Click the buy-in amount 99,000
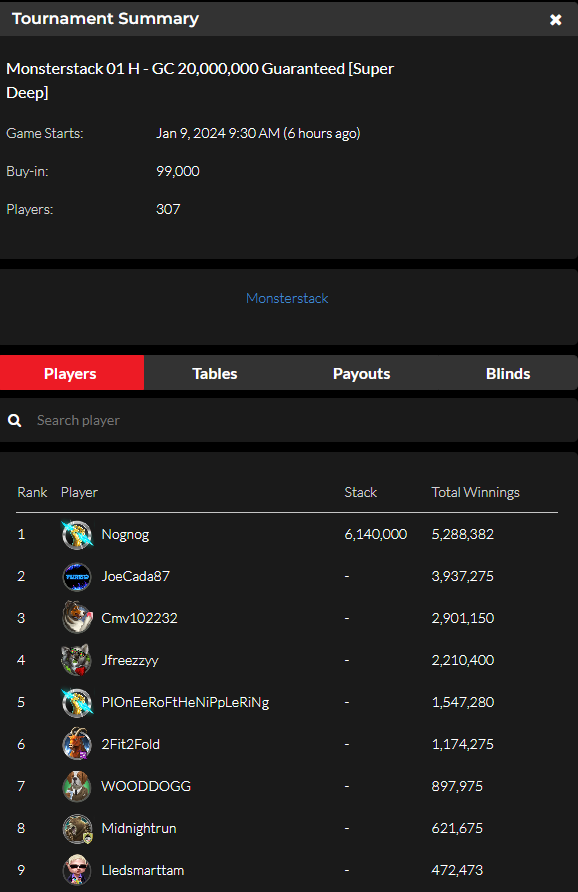Screen dimensions: 578x892 coord(177,171)
